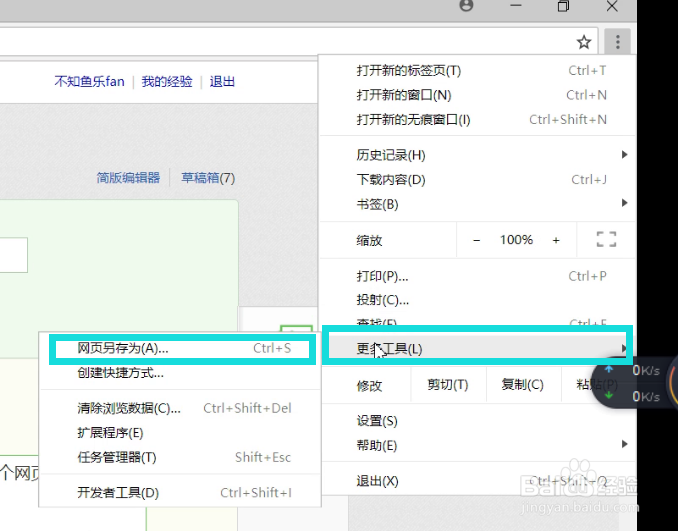Click the 复制(C) copy button
The image size is (678, 531).
point(523,385)
